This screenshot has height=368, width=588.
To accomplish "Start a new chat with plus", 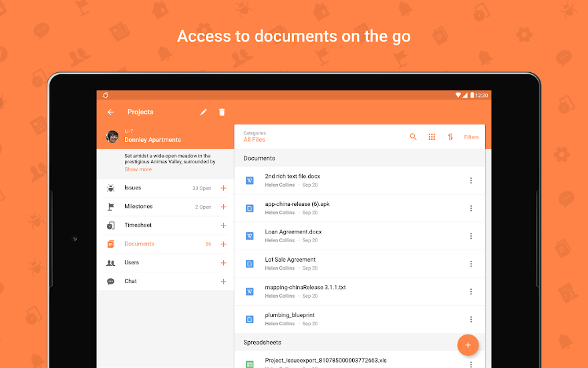I will coord(223,281).
